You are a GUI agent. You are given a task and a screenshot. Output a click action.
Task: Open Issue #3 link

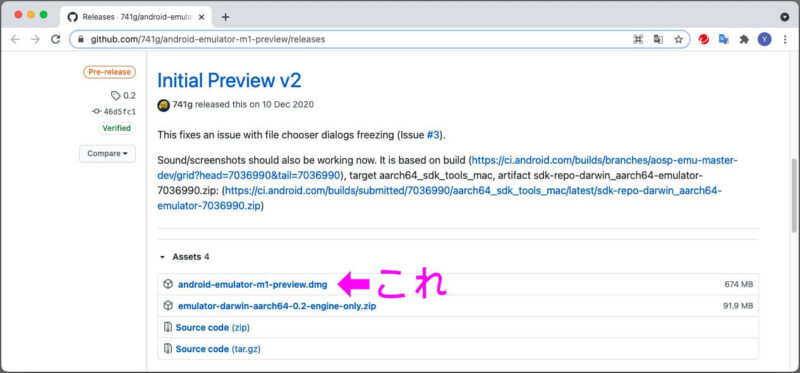click(433, 136)
